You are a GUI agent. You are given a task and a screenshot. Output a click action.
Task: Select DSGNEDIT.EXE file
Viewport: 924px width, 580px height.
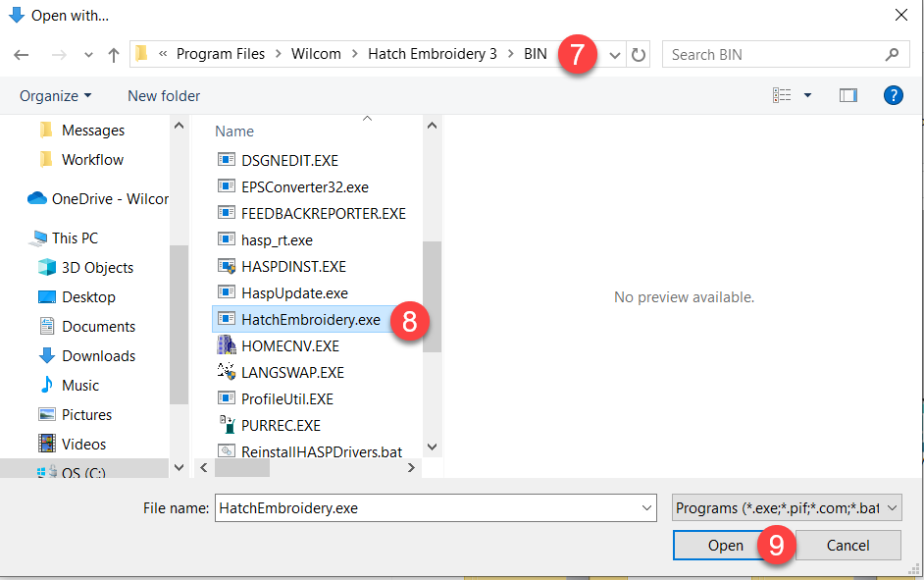tap(289, 160)
